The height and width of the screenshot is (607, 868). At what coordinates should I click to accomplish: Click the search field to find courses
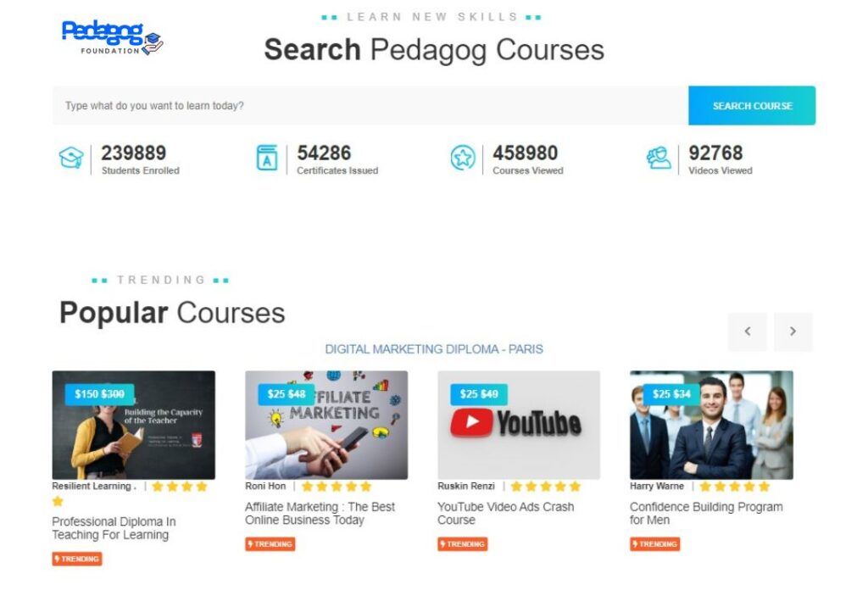point(370,105)
